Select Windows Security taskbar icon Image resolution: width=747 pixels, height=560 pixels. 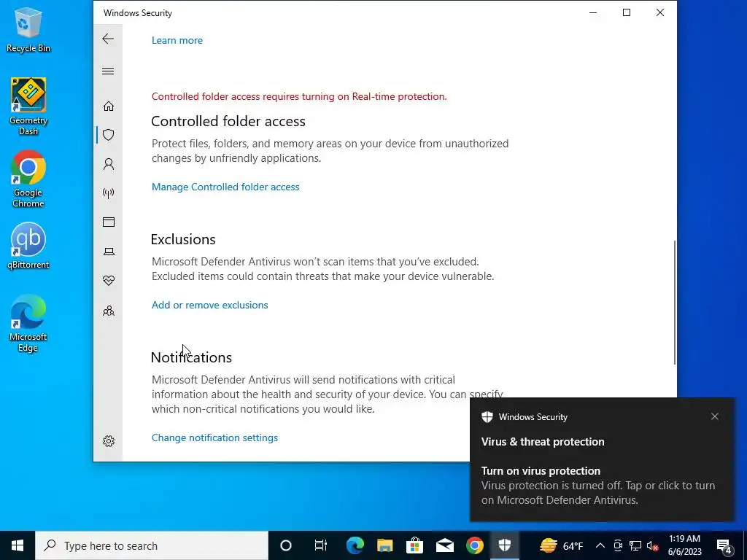point(505,545)
